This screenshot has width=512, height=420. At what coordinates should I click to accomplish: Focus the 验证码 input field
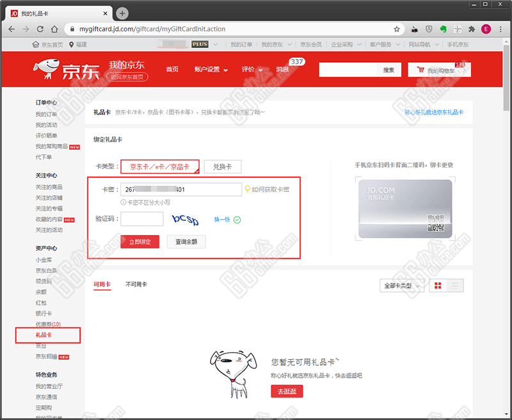coord(141,219)
